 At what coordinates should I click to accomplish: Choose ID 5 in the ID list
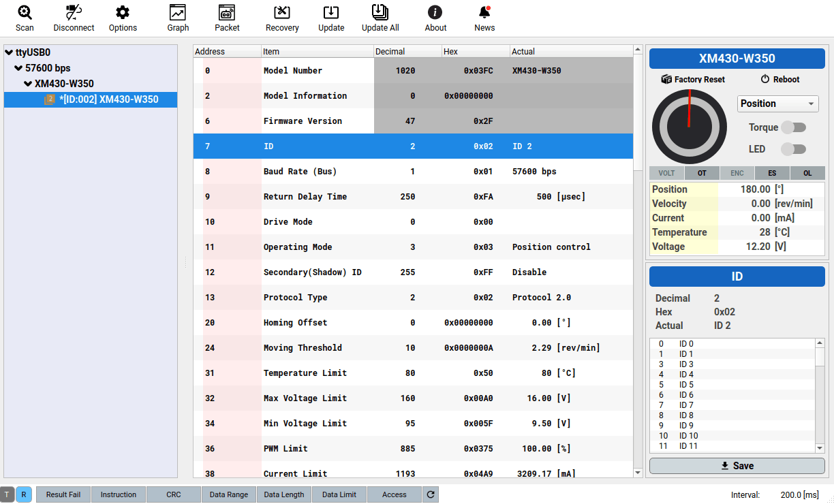tap(732, 385)
